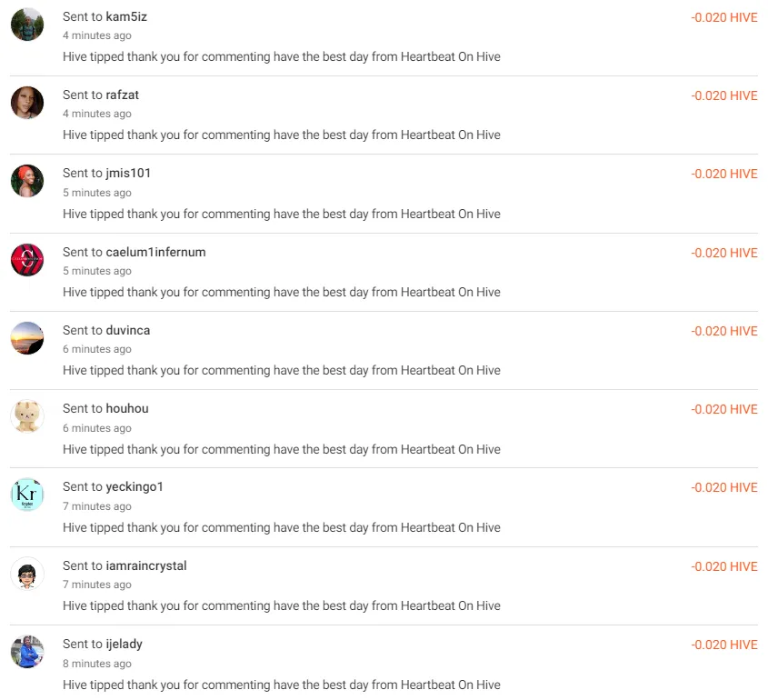Visit houhou's profile link
Viewport: 768px width, 700px height.
127,408
